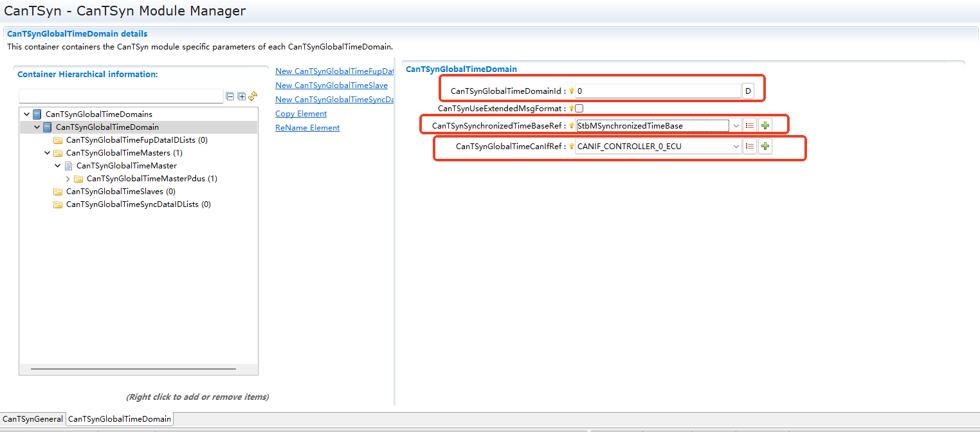
Task: Switch to the CanTSynGeneral tab
Action: 33,419
